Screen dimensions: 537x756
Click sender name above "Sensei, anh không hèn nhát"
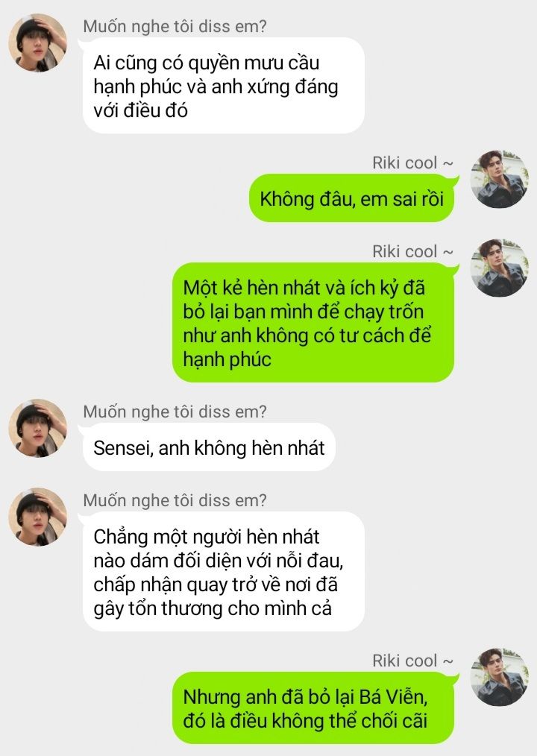[x=175, y=412]
